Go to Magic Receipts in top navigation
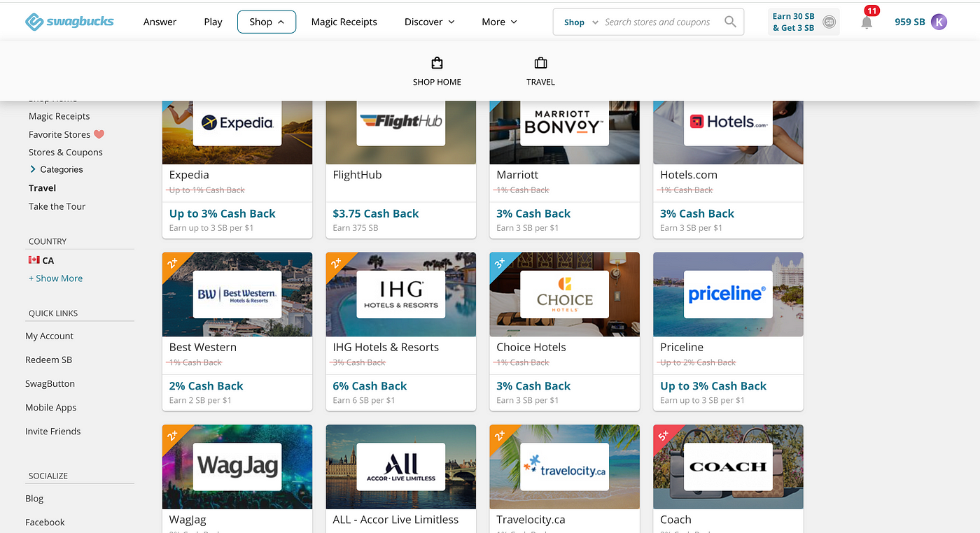This screenshot has height=533, width=980. click(x=344, y=22)
